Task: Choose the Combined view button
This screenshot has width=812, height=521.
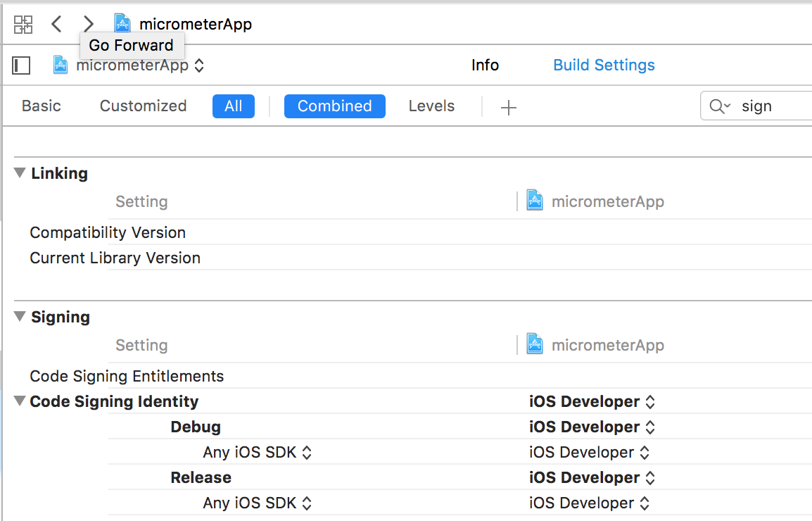Action: (334, 106)
